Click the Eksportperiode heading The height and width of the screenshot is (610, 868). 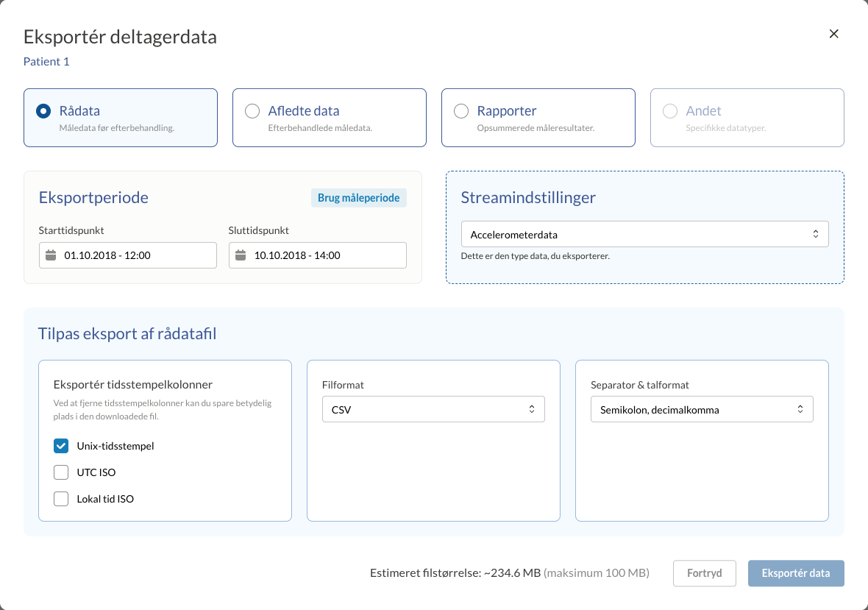point(93,198)
